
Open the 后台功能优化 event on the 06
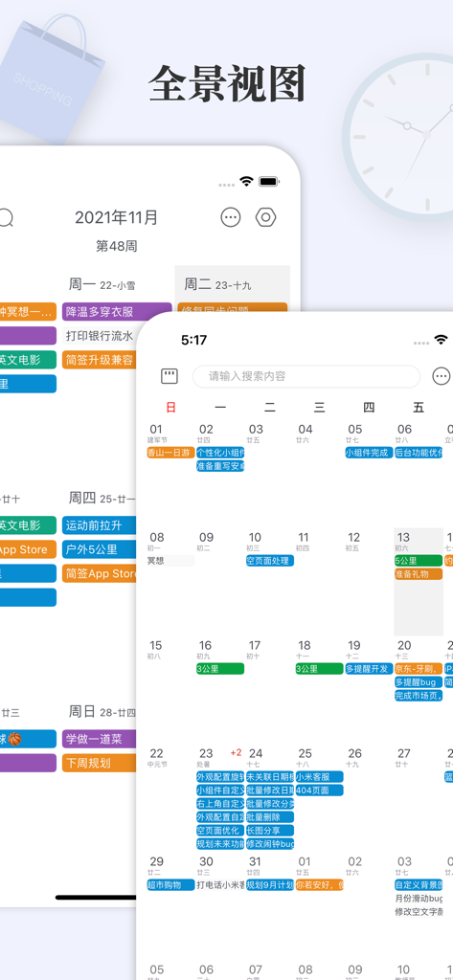pyautogui.click(x=419, y=453)
